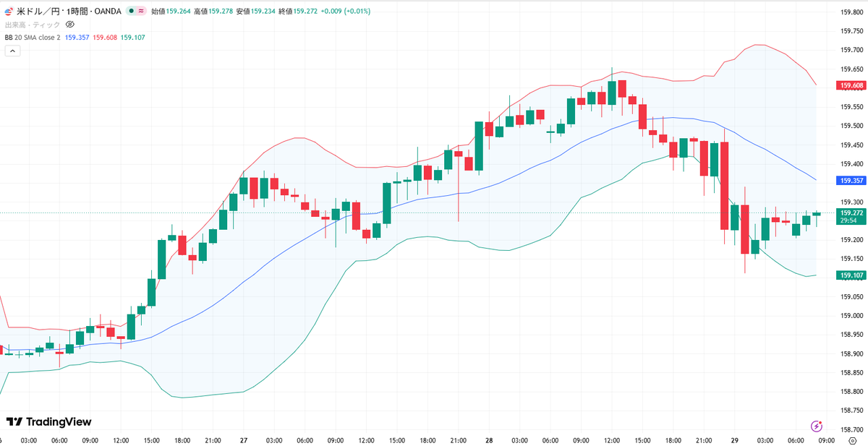Screen dimensions: 868x446
Task: Open the 米ドル/円 symbol title
Action: [x=38, y=12]
